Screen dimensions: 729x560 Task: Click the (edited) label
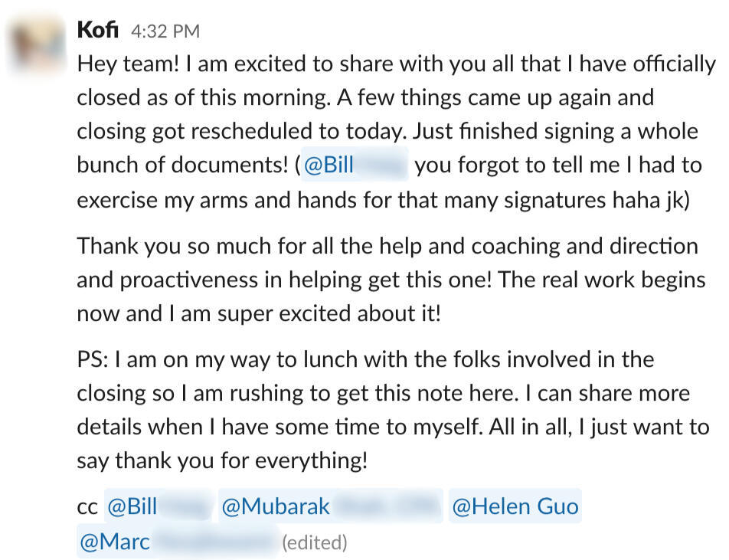[x=315, y=543]
